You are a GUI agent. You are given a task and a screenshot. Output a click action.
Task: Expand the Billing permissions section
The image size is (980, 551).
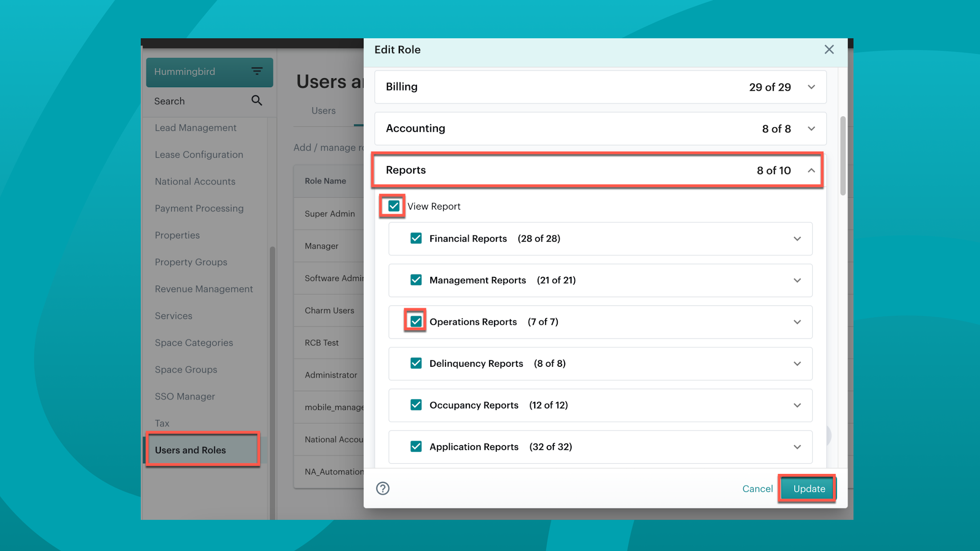coord(812,87)
